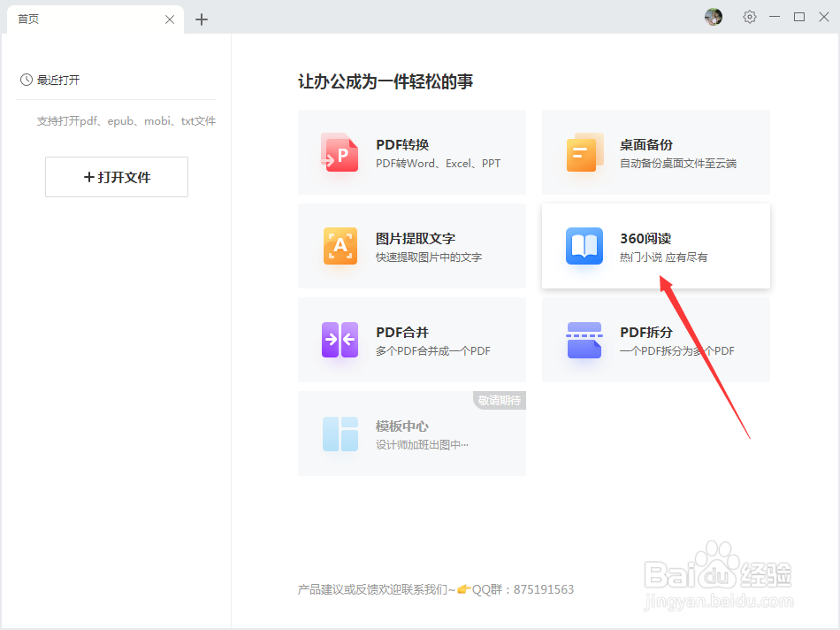Click the clock icon beside 最近打开
This screenshot has height=630, width=840.
click(x=27, y=80)
